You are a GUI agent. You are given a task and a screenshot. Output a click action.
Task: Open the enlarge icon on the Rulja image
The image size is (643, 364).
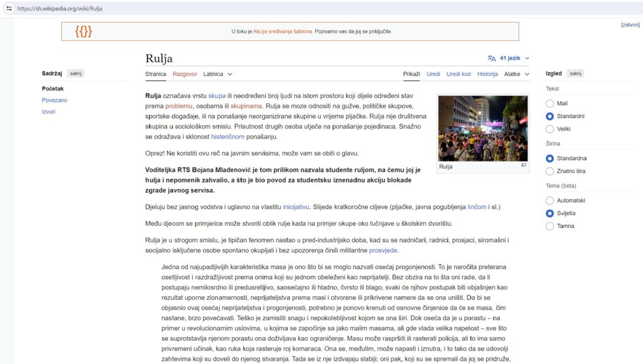pyautogui.click(x=524, y=166)
